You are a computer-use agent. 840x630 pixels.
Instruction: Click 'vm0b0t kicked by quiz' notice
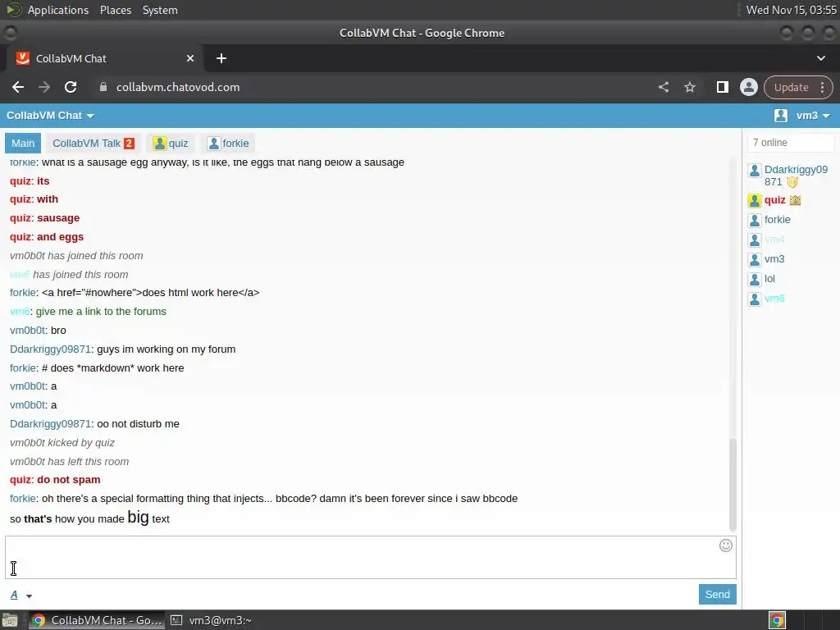tap(62, 443)
